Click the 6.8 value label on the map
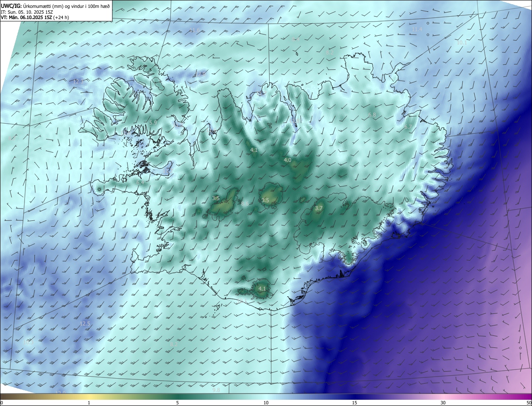Screen dimensions: 532x406 (372, 115)
